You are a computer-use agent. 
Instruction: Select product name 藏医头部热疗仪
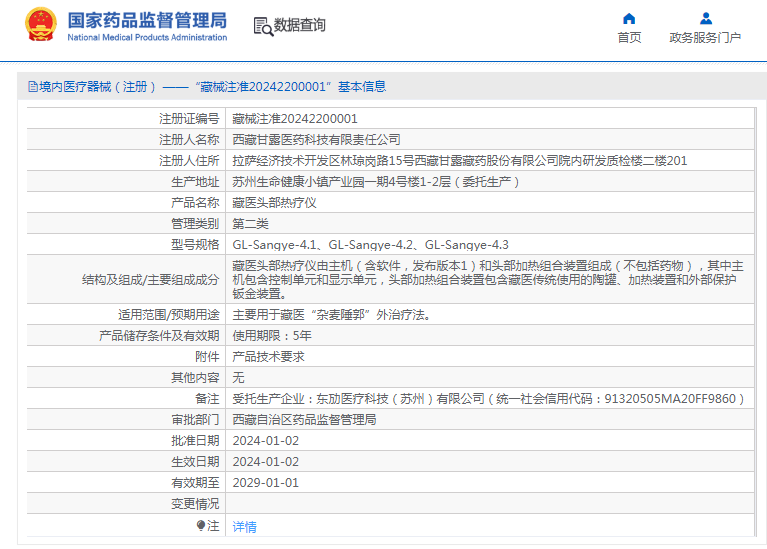274,203
